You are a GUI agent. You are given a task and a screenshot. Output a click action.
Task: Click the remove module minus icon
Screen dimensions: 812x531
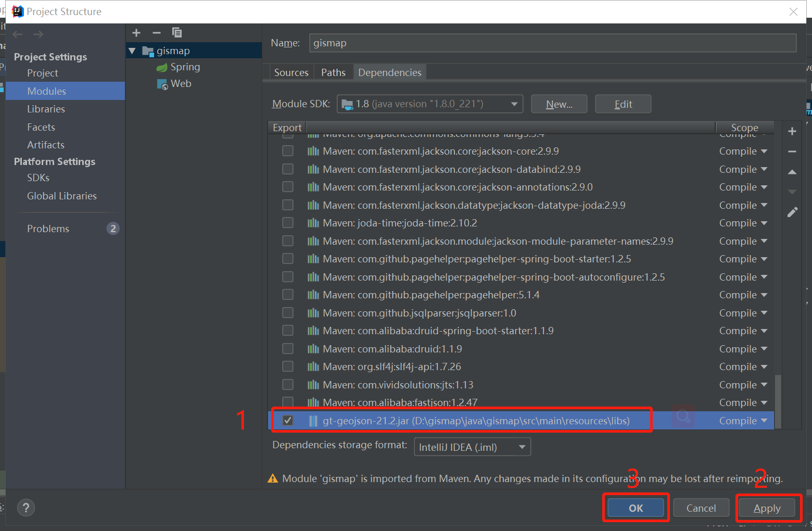click(157, 33)
